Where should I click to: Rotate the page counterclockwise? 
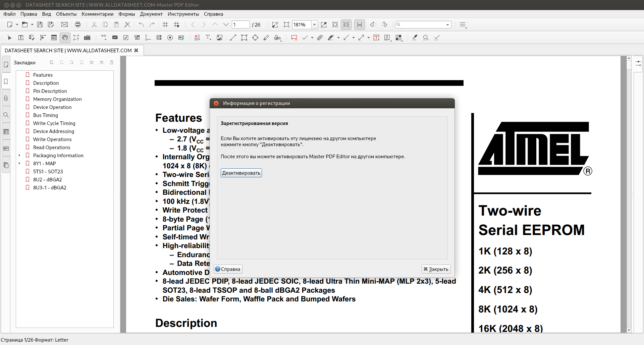click(x=373, y=24)
